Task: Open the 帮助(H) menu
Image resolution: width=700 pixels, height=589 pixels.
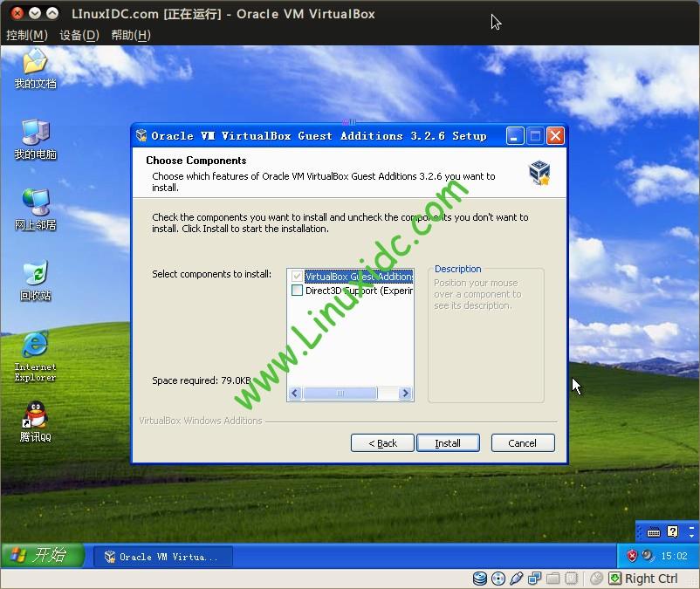Action: (131, 35)
